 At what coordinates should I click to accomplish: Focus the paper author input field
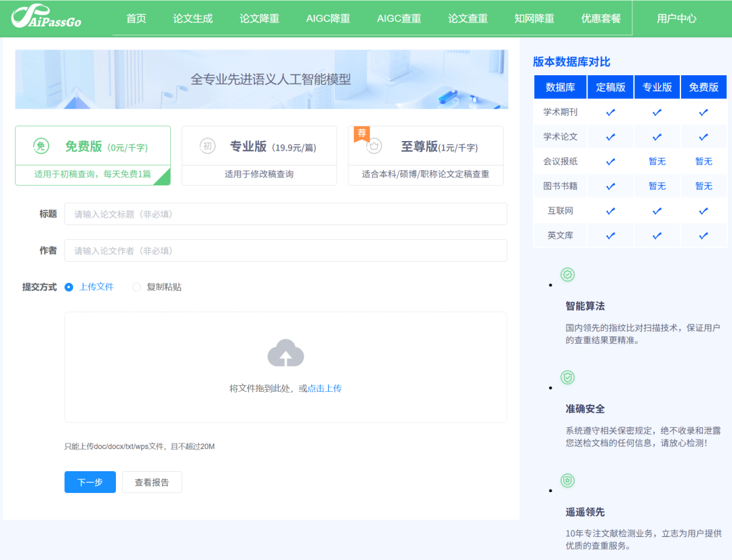pos(285,251)
